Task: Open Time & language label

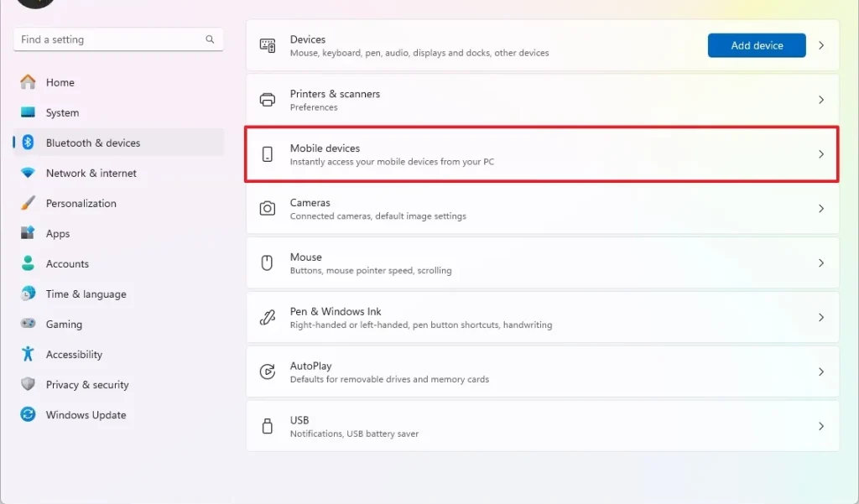Action: pyautogui.click(x=86, y=294)
